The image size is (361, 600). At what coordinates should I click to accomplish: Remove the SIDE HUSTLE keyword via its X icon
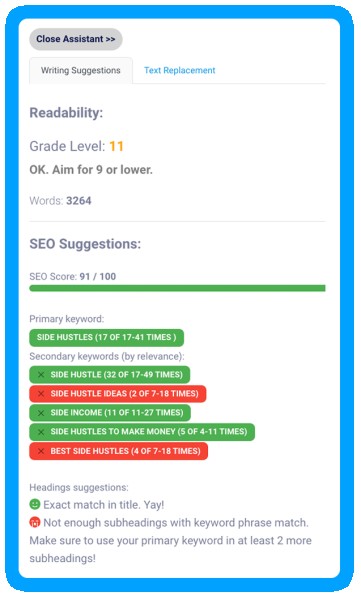coord(41,375)
